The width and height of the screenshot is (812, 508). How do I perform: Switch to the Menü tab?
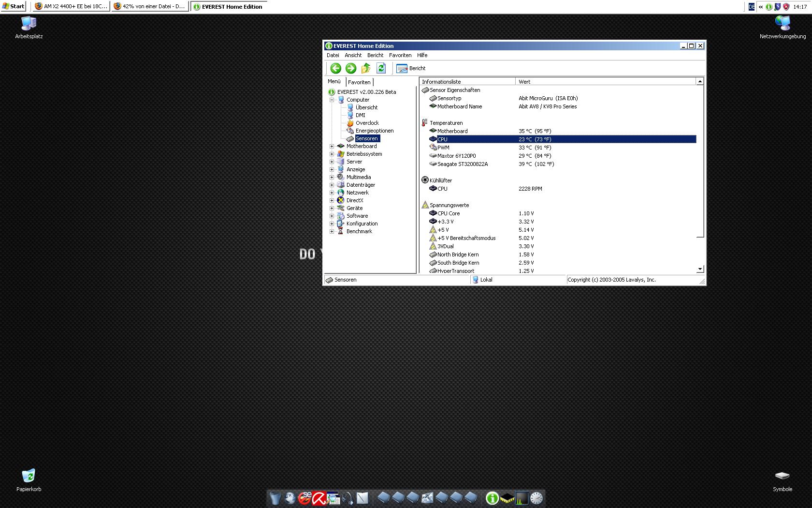[334, 81]
